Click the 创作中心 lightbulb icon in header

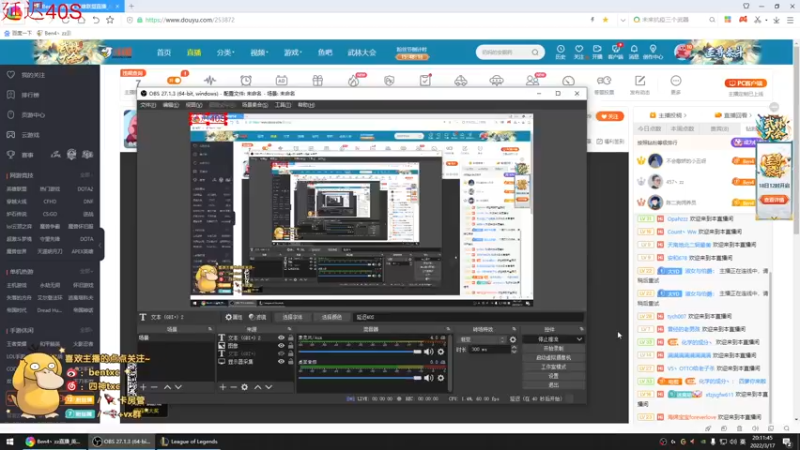653,49
